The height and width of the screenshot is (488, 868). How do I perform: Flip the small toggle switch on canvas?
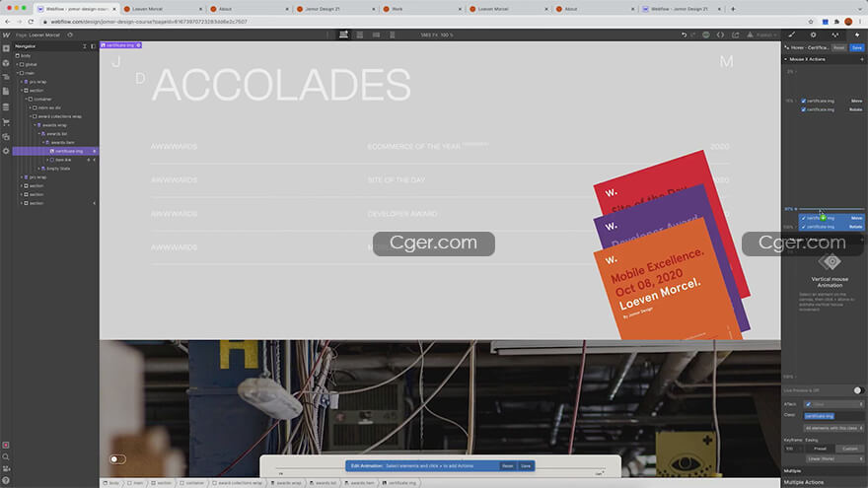(117, 459)
